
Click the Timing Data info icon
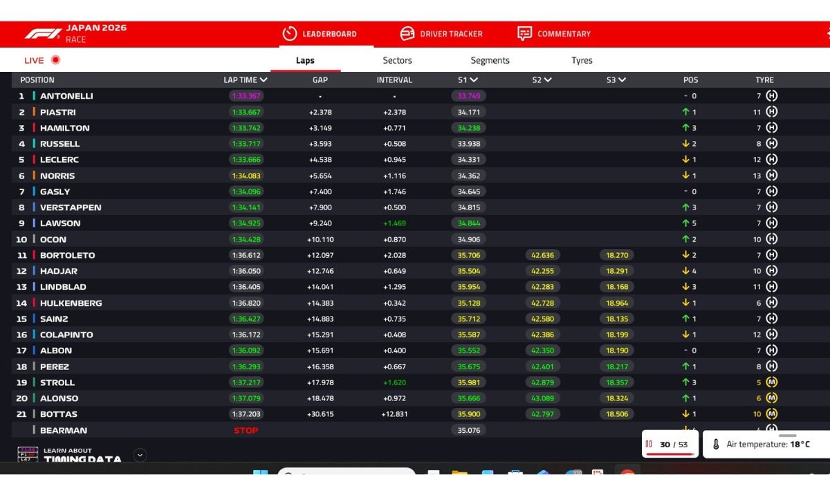(x=28, y=454)
